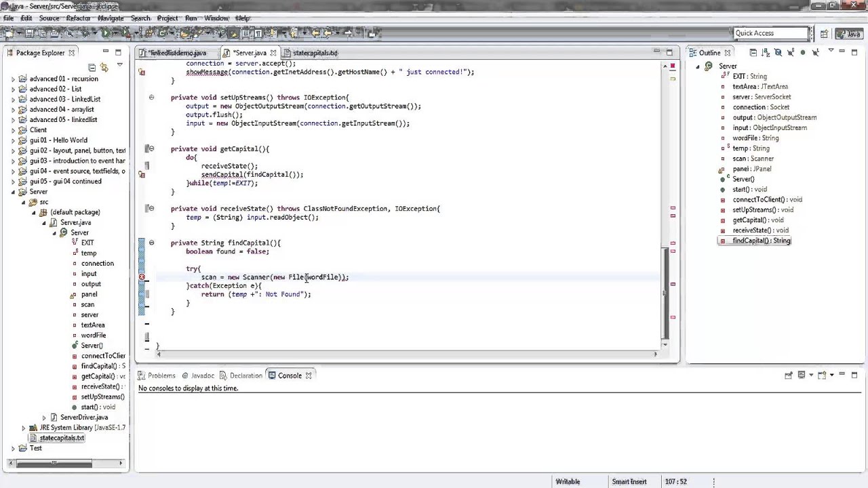Image resolution: width=868 pixels, height=488 pixels.
Task: Collapse all in Package Explorer toolbar
Action: 92,67
